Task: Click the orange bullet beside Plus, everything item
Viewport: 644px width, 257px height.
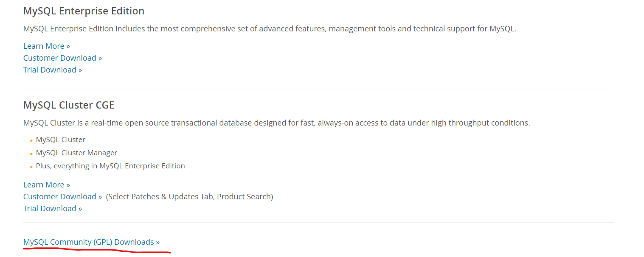Action: point(31,167)
